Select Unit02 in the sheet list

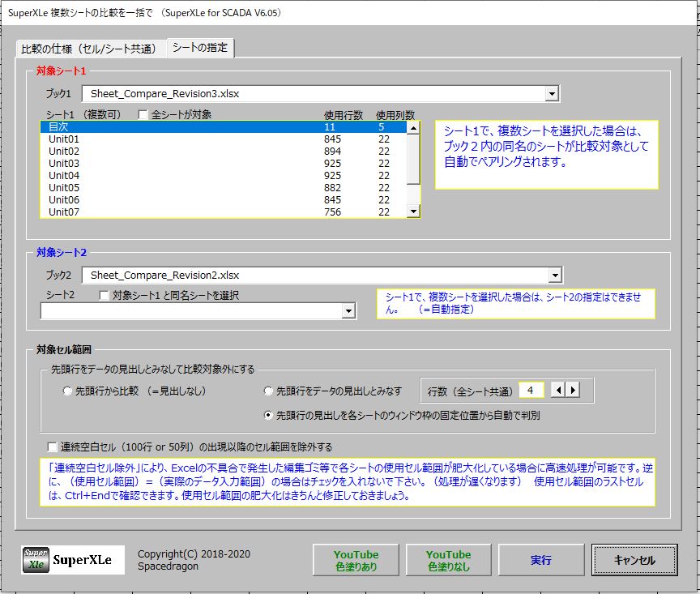coord(224,151)
